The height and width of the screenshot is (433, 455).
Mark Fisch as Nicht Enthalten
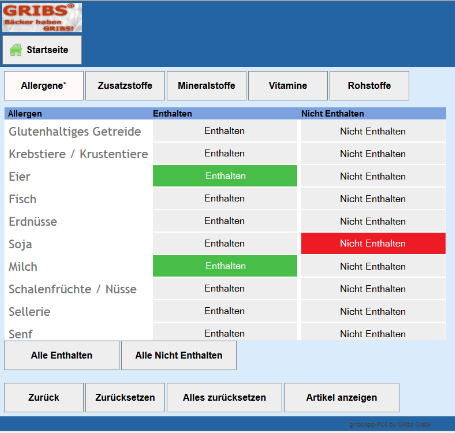point(373,199)
